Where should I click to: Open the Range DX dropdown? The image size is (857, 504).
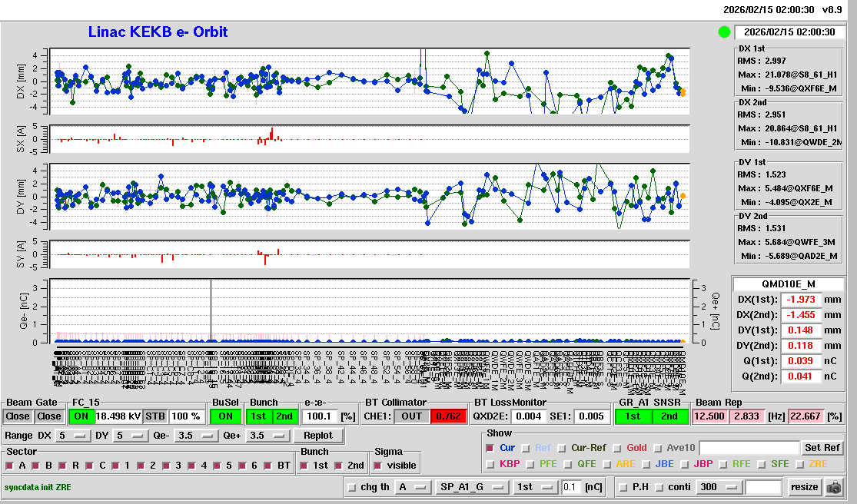point(71,436)
